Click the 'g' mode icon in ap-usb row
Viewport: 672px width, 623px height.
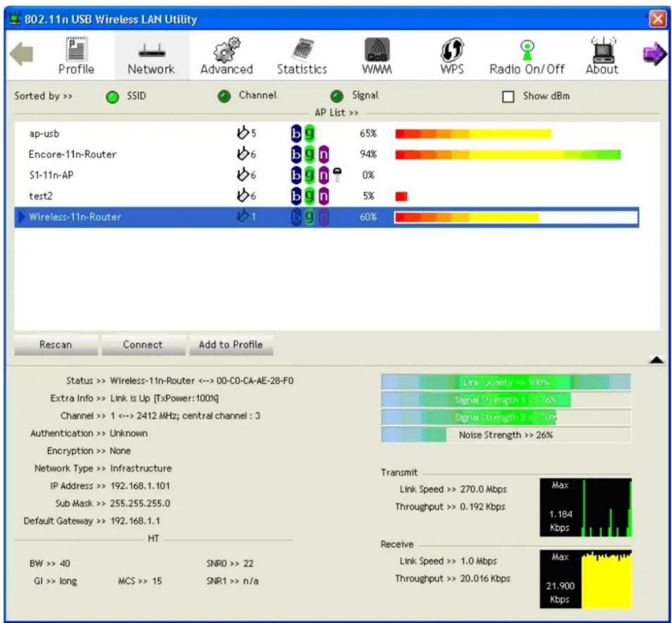[310, 133]
